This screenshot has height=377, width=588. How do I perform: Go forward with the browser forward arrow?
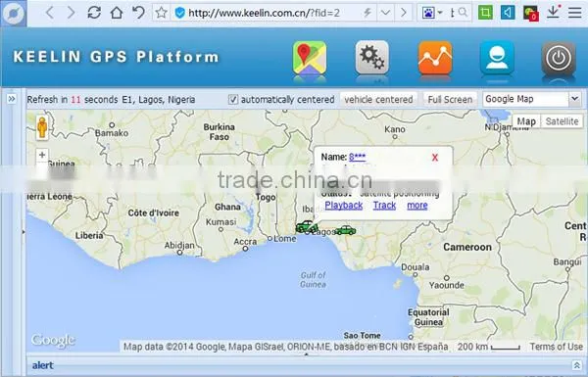tap(71, 13)
